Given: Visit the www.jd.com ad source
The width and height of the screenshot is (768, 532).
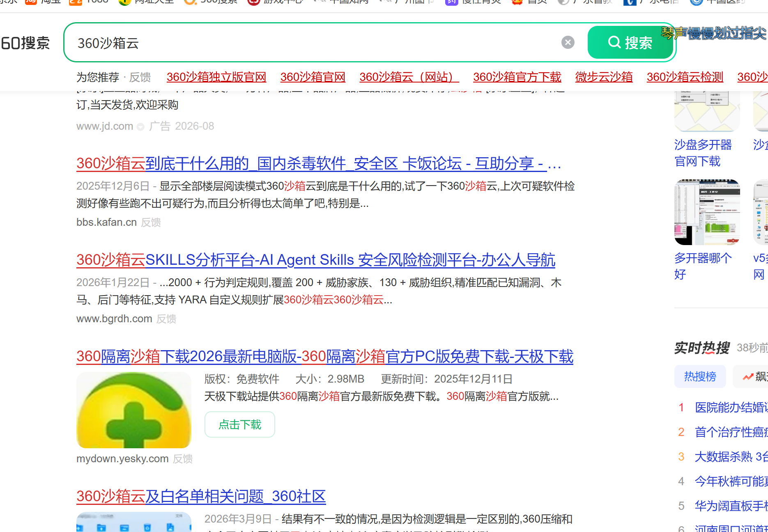Looking at the screenshot, I should 105,126.
